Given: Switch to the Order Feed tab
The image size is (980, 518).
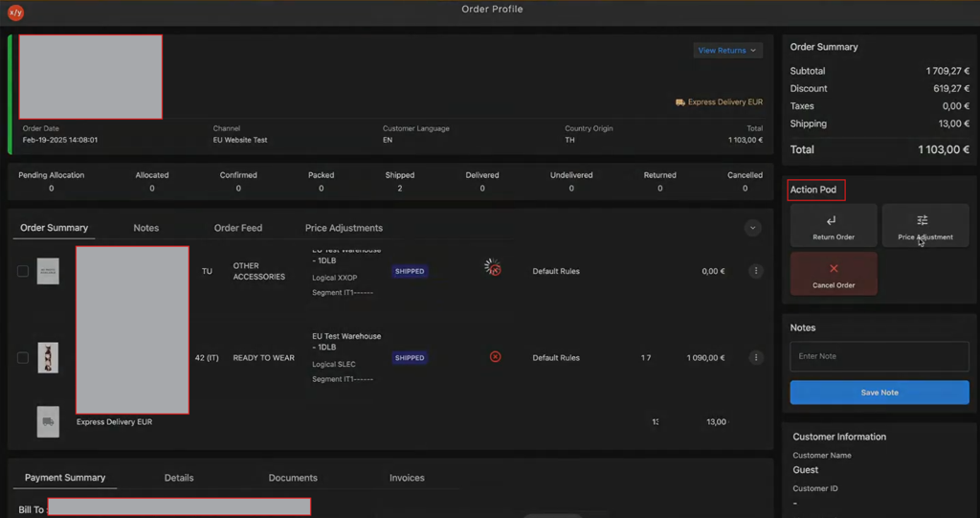Looking at the screenshot, I should 238,228.
